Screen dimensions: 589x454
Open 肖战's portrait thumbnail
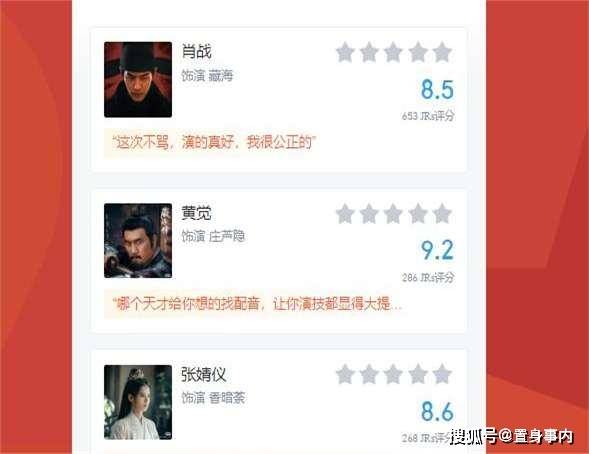point(138,80)
